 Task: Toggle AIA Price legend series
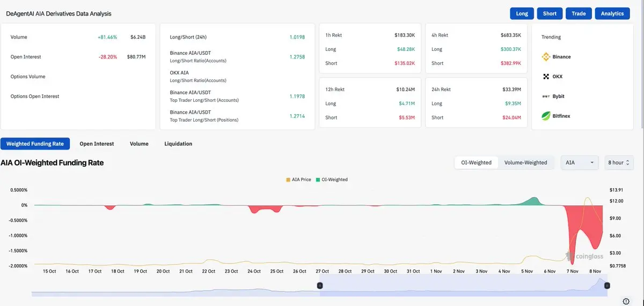(x=299, y=180)
